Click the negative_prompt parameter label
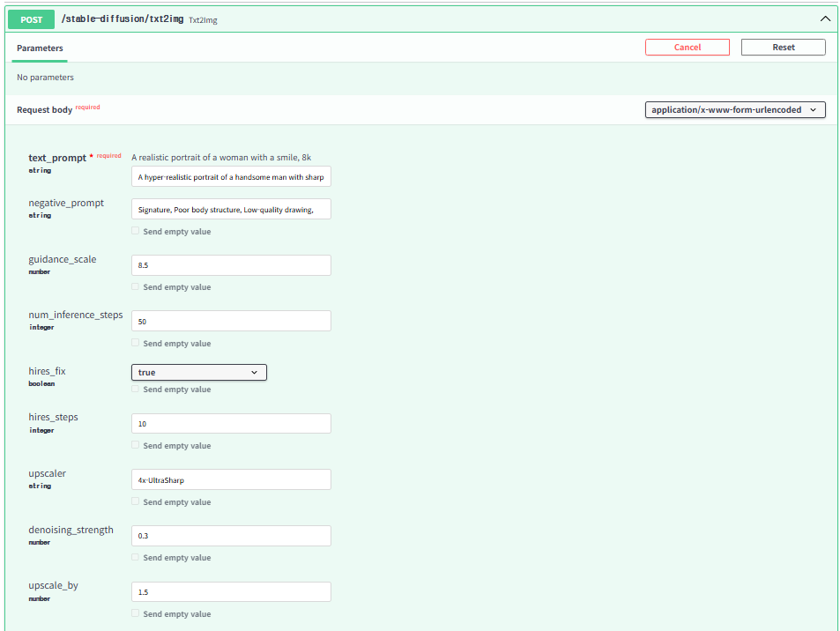The image size is (840, 631). 66,203
